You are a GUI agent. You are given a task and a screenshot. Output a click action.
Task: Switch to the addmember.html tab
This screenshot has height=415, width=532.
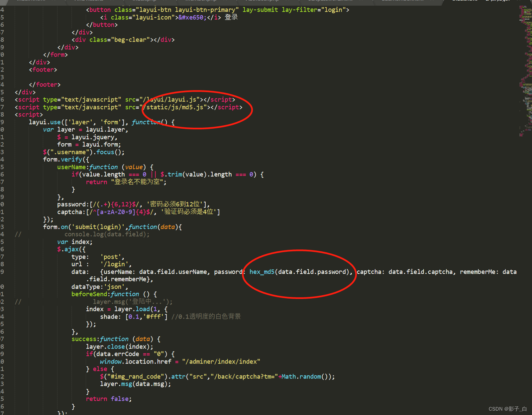point(402,1)
